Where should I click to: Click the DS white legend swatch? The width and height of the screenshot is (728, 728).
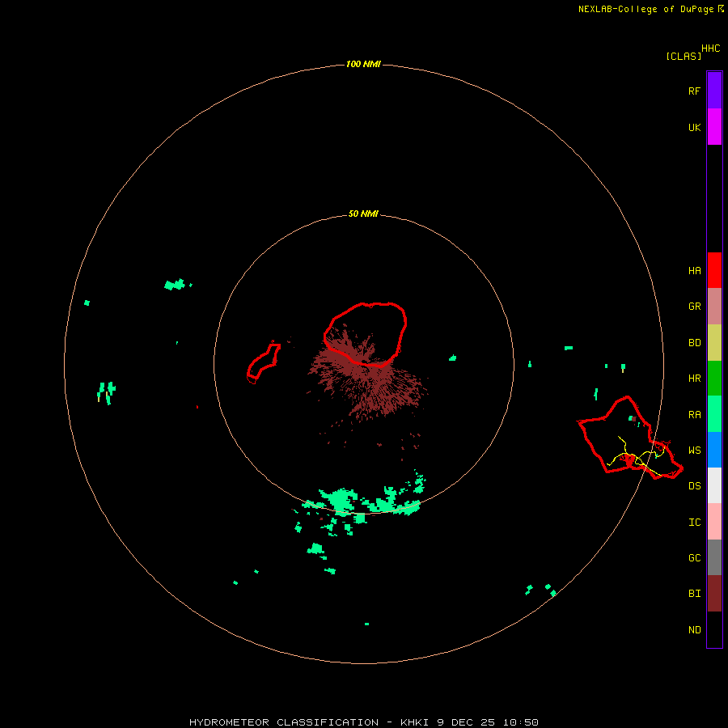714,485
